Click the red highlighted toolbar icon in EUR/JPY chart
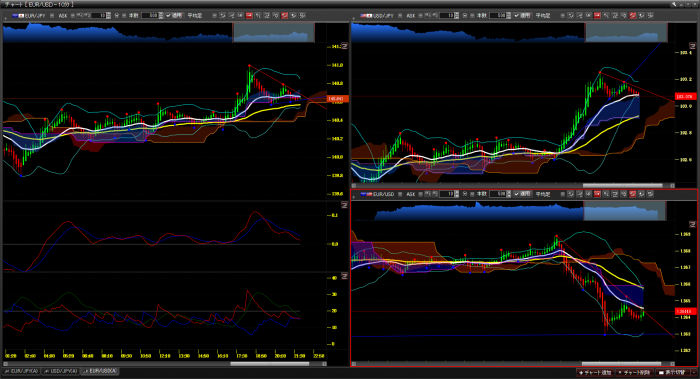 tap(249, 15)
